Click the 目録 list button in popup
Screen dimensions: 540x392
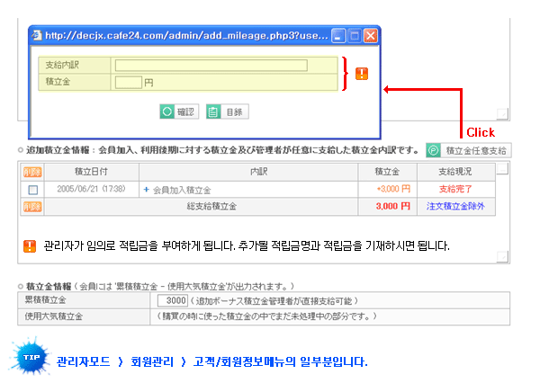(x=227, y=111)
